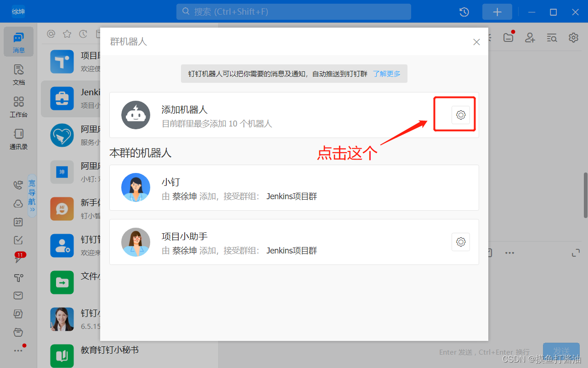Open settings gear for 项目小助手
The width and height of the screenshot is (588, 368).
(461, 242)
